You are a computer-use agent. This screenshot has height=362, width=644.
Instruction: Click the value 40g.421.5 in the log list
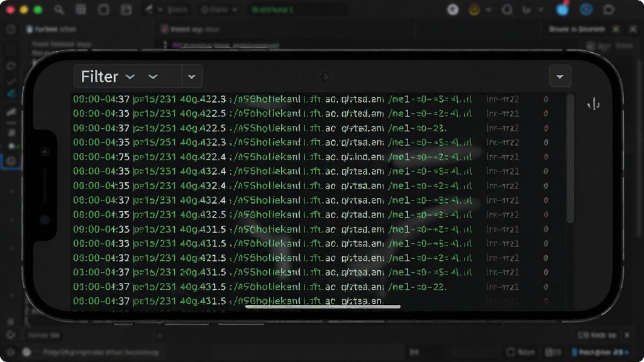[x=203, y=258]
